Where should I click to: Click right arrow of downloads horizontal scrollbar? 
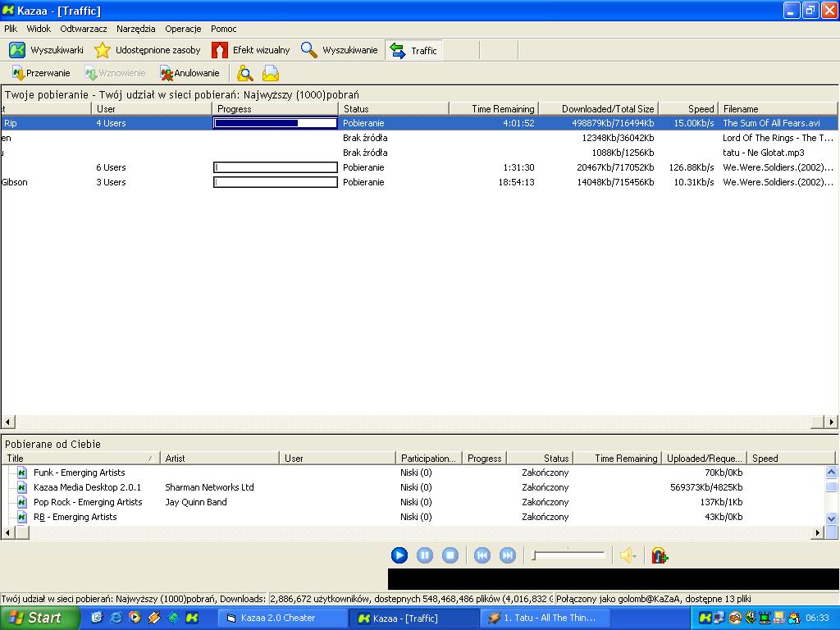point(831,422)
